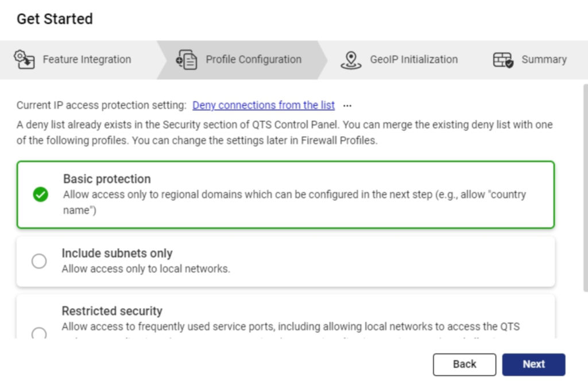Click the Summary firewall shield icon
The width and height of the screenshot is (588, 388).
coord(503,60)
